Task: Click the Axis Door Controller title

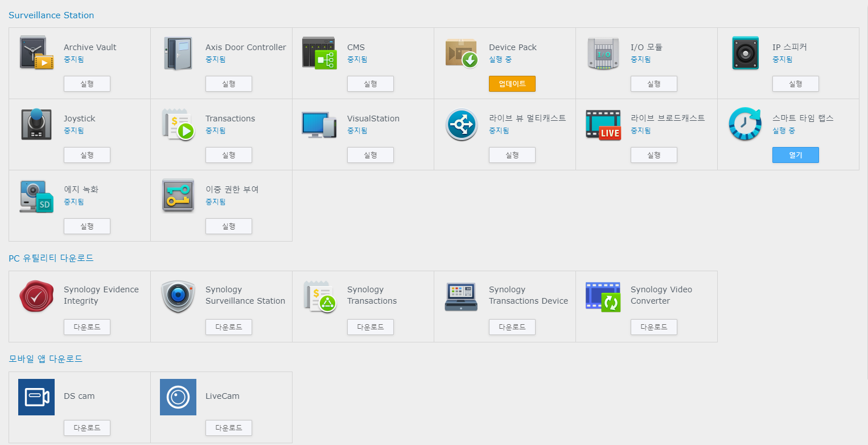Action: click(246, 47)
